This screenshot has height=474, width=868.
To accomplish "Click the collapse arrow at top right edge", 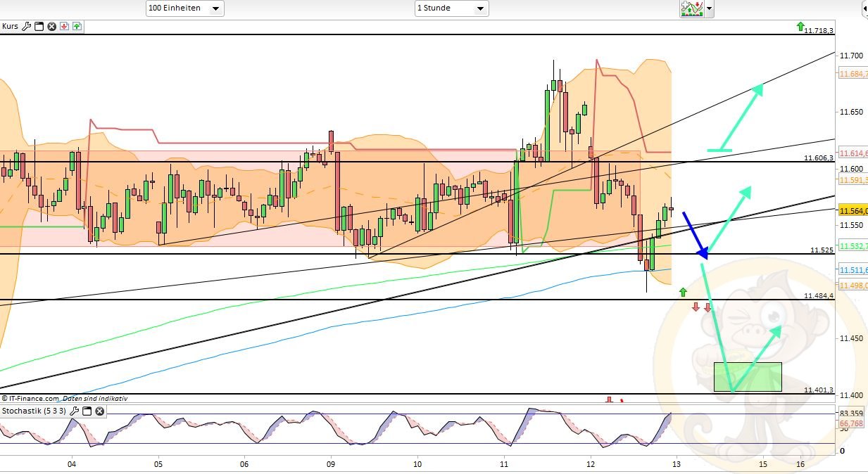I will click(864, 8).
